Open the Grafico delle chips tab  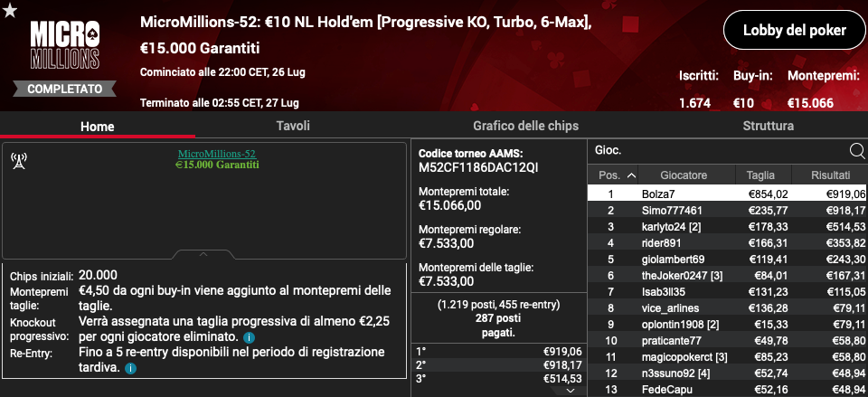pyautogui.click(x=525, y=126)
